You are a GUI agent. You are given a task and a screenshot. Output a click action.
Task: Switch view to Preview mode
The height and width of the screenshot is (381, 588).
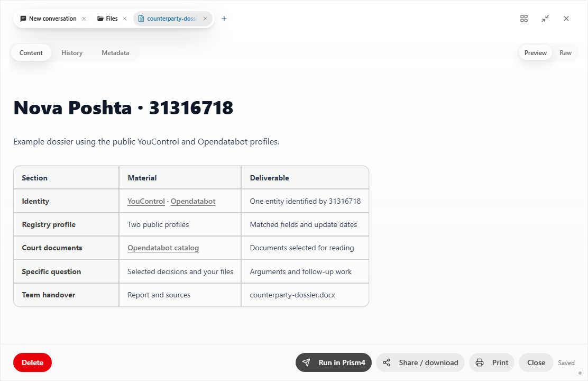(535, 53)
